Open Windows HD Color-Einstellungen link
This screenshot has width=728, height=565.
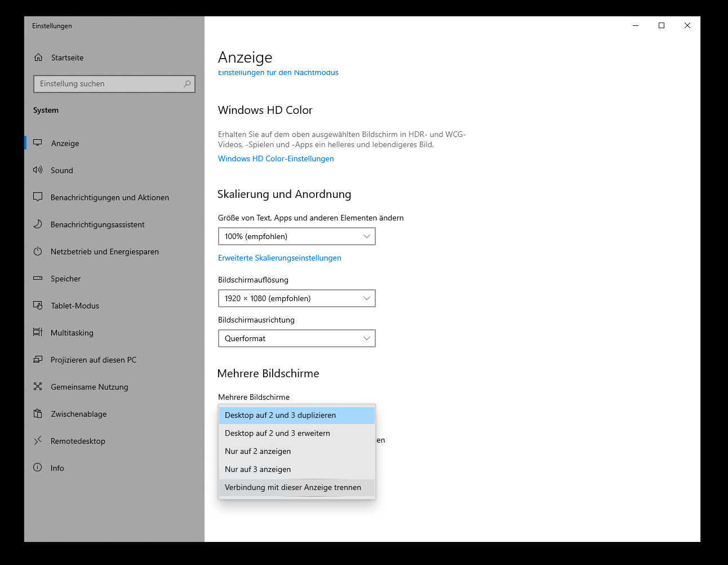point(276,158)
